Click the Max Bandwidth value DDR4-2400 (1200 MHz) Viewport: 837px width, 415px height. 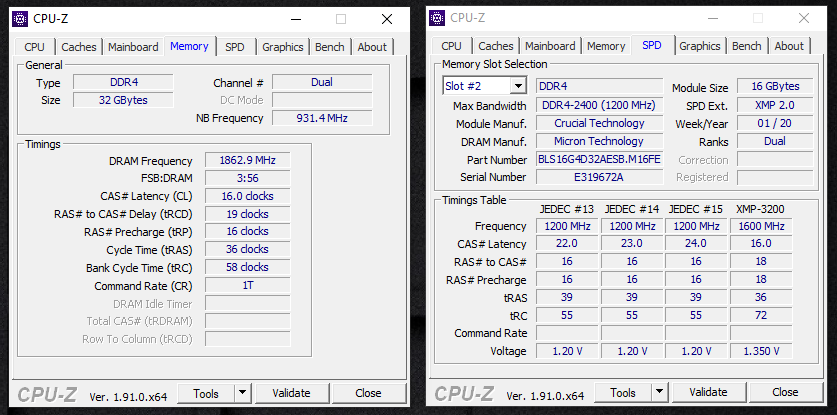(599, 105)
